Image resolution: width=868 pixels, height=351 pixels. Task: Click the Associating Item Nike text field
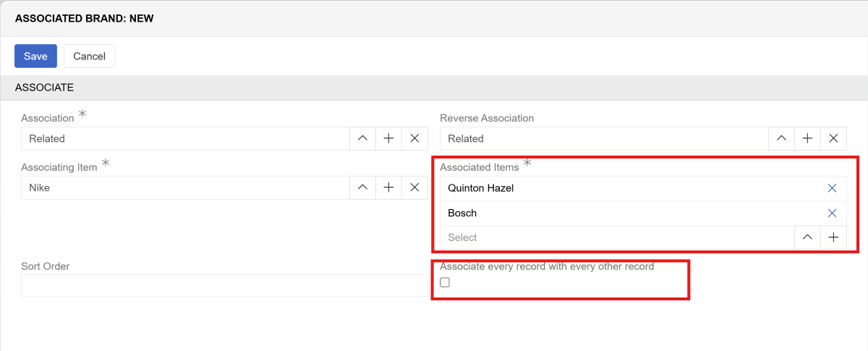[x=184, y=187]
